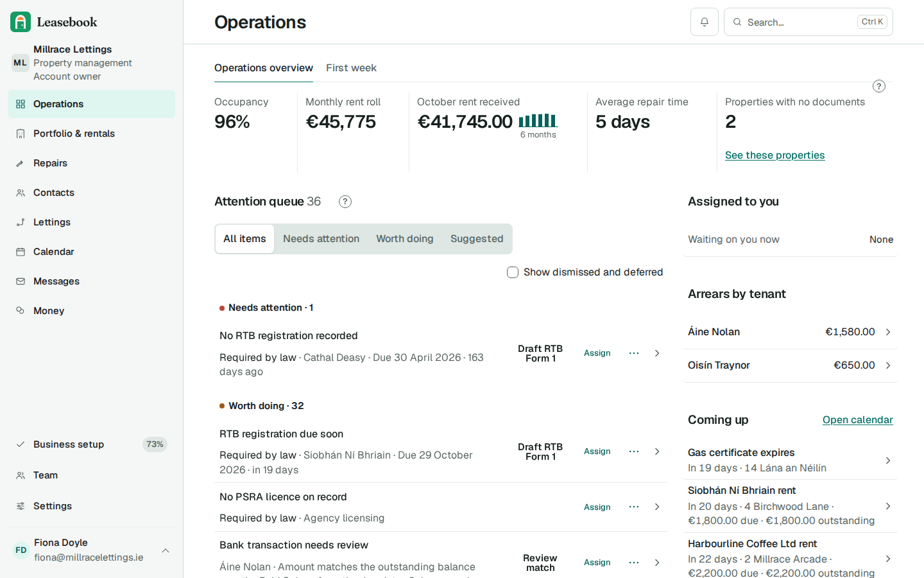
Task: Select the Worth doing filter tab
Action: [x=405, y=239]
